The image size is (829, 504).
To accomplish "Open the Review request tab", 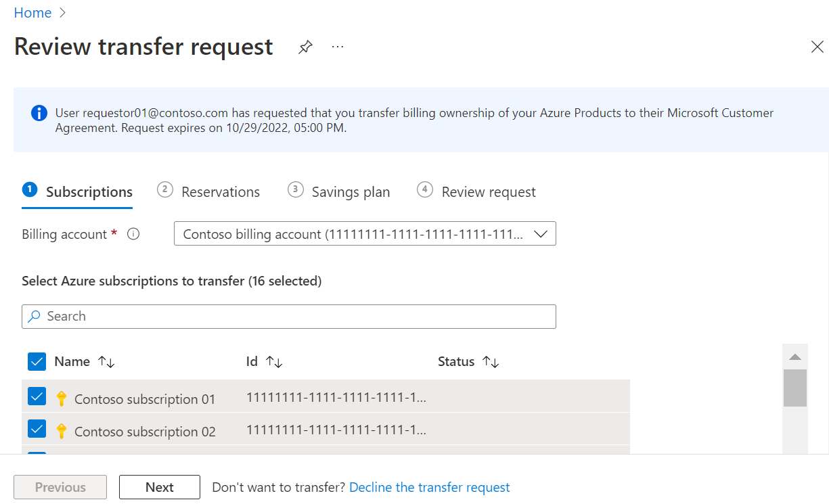I will click(476, 191).
